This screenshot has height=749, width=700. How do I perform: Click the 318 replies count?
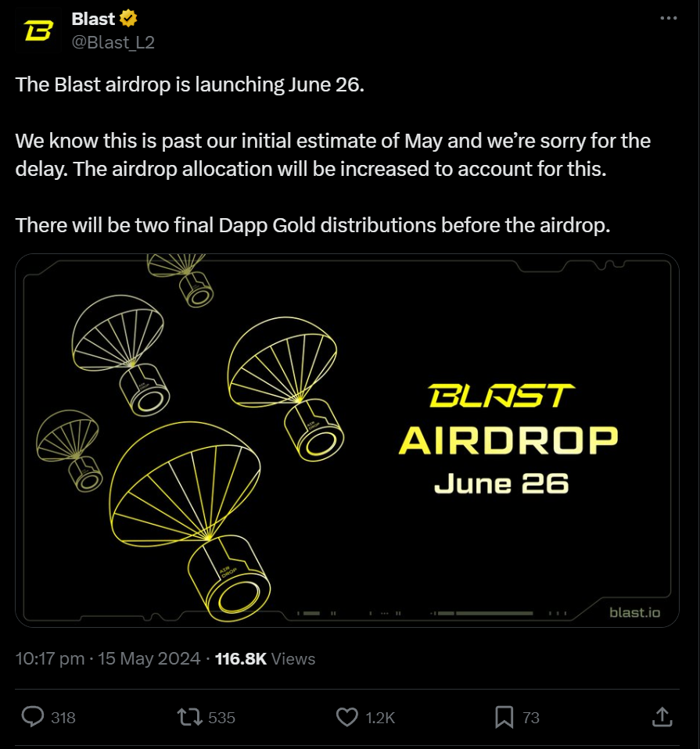coord(63,718)
